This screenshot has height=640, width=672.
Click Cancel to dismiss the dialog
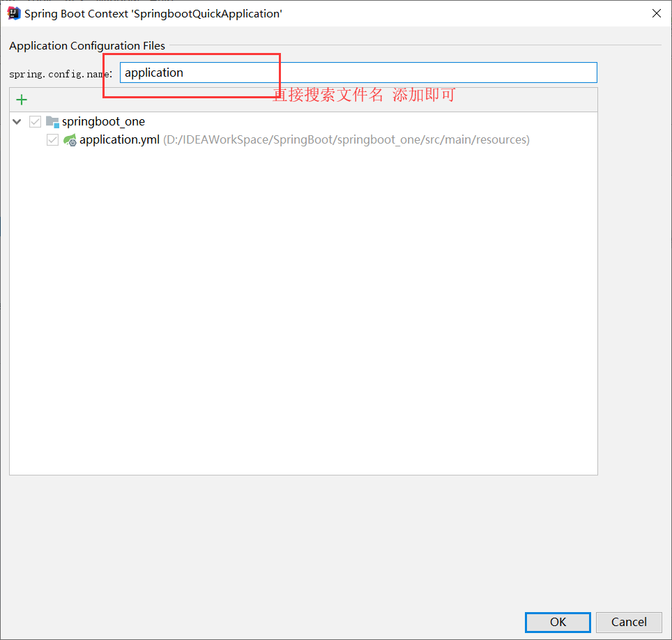coord(629,622)
